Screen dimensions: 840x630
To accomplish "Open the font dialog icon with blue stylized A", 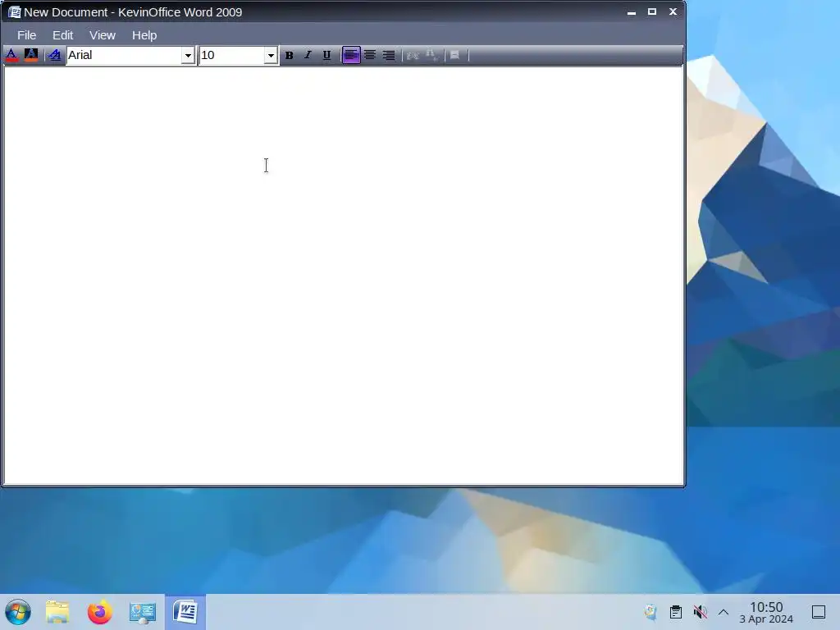I will [x=54, y=55].
